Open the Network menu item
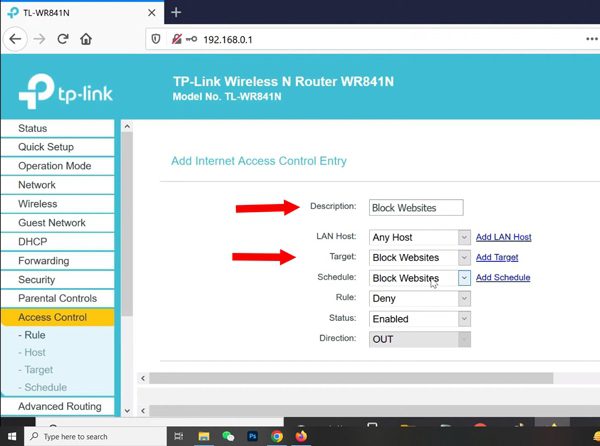This screenshot has width=600, height=446. (57, 185)
